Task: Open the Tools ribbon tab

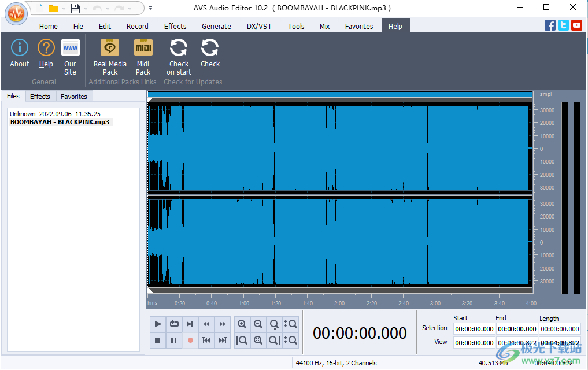Action: (x=296, y=26)
